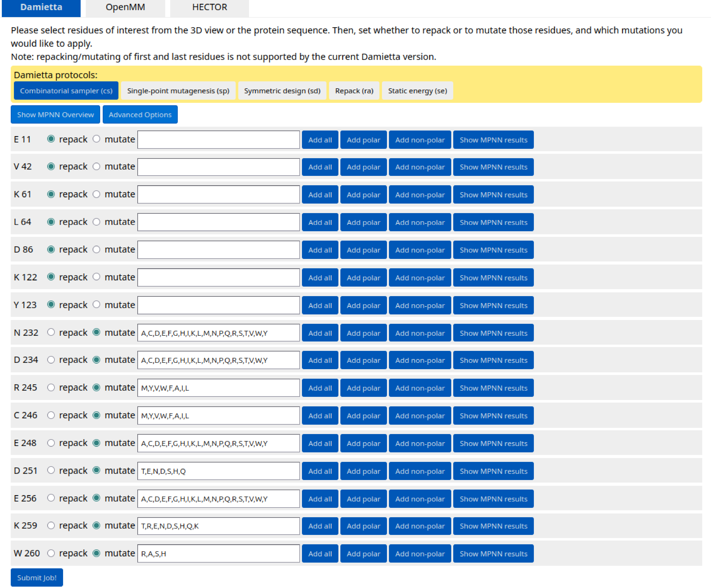
Task: Expand Advanced Options
Action: (x=140, y=115)
